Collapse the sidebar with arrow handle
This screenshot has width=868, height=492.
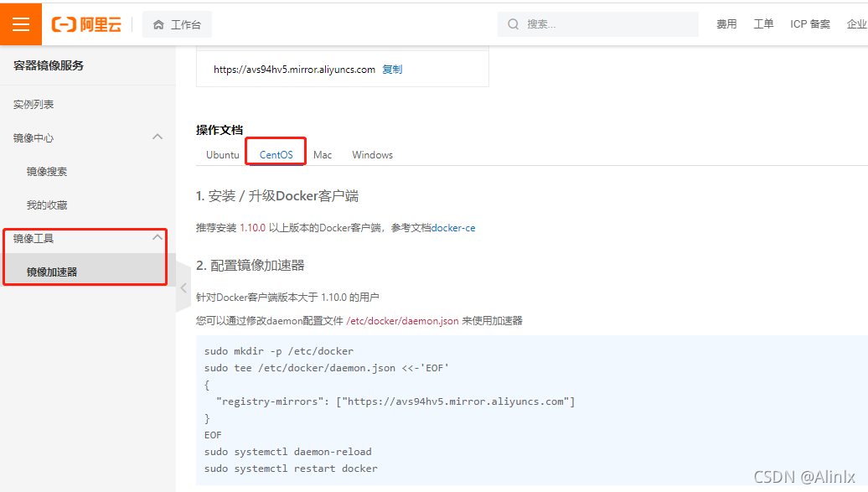(x=183, y=287)
